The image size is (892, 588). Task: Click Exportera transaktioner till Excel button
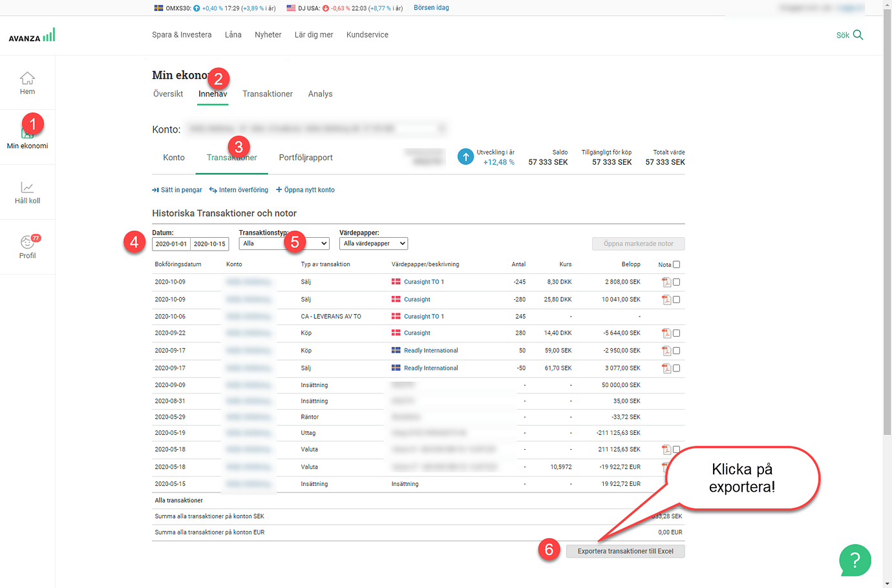(625, 551)
